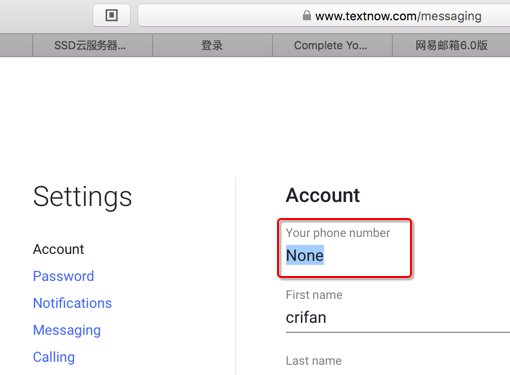Open Calling settings
The image size is (510, 375).
(x=54, y=357)
